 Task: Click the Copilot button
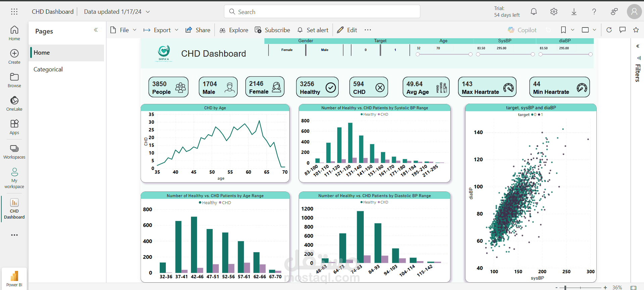point(522,30)
